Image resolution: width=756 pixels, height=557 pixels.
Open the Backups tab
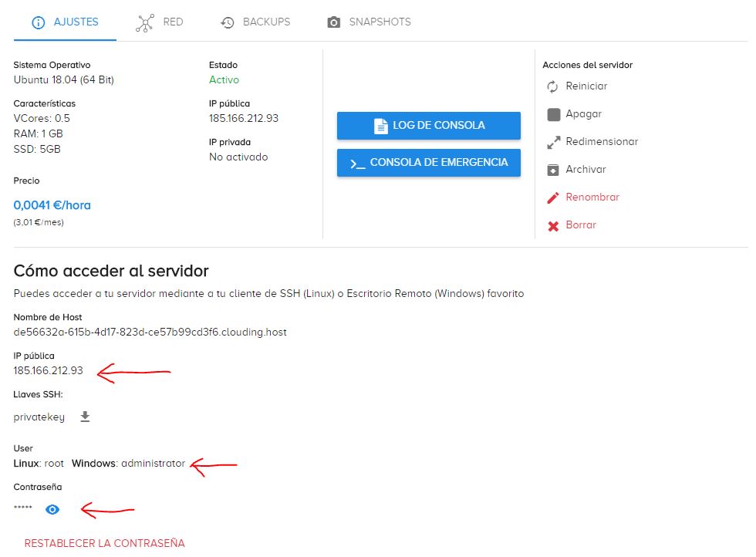coord(255,22)
